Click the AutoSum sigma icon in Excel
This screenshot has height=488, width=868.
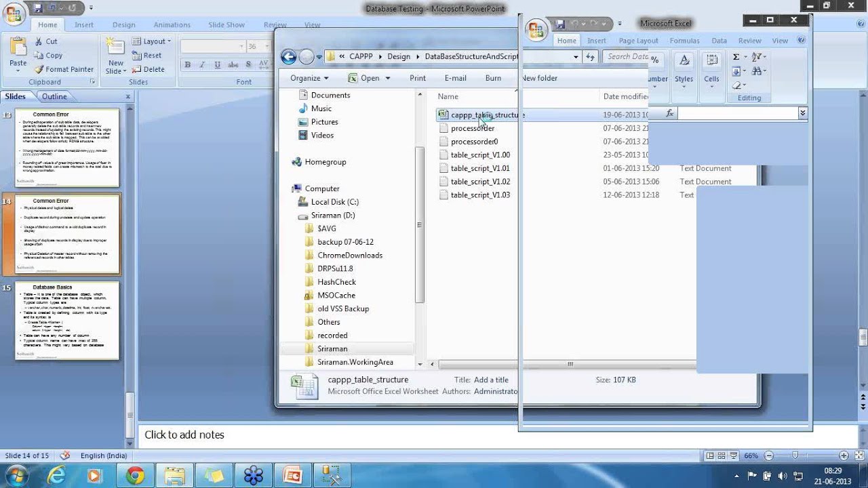736,57
